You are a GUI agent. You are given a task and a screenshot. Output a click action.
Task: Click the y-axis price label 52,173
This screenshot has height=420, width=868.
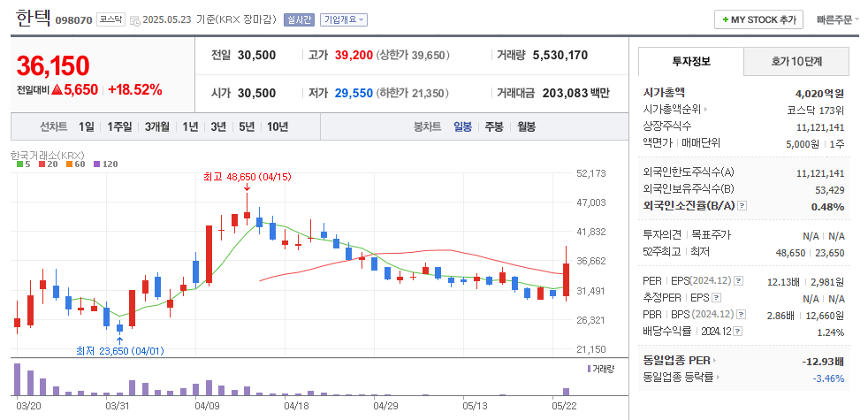[591, 173]
